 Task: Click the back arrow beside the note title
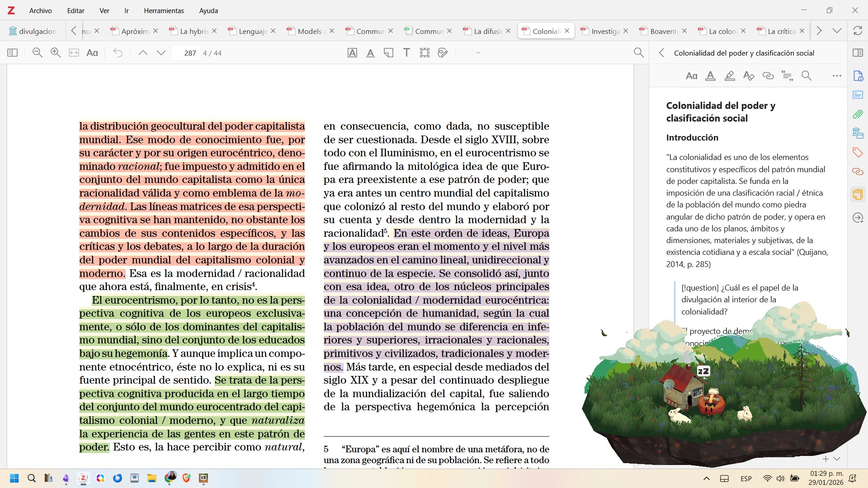(661, 53)
